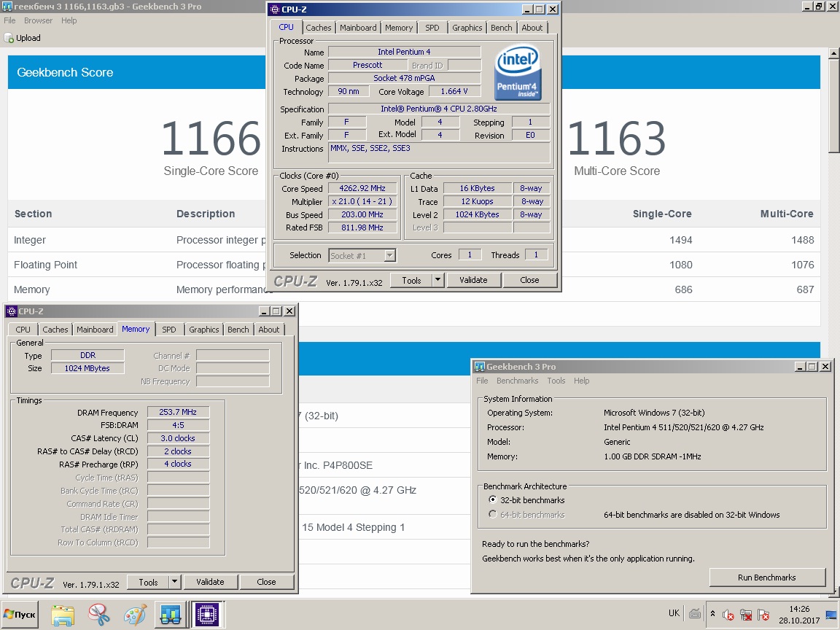This screenshot has height=630, width=840.
Task: Click the muted volume tray icon
Action: coord(728,615)
